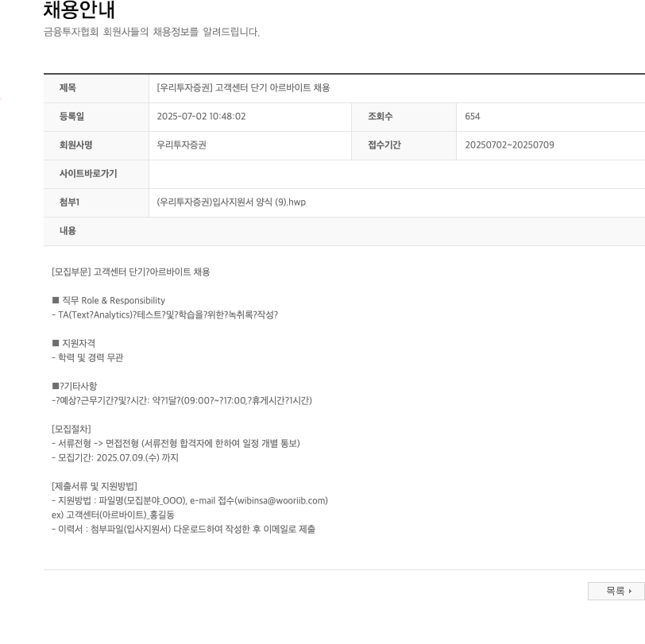Click the 모집기간: 2025.07.09.(수) 까지 line
This screenshot has height=644, width=645.
pyautogui.click(x=114, y=457)
